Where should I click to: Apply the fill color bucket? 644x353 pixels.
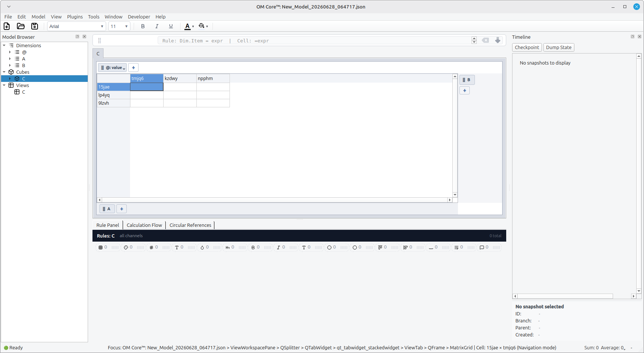tap(202, 26)
